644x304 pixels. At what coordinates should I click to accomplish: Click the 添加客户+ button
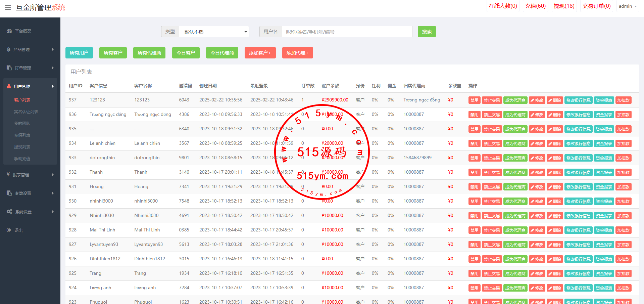click(x=260, y=53)
